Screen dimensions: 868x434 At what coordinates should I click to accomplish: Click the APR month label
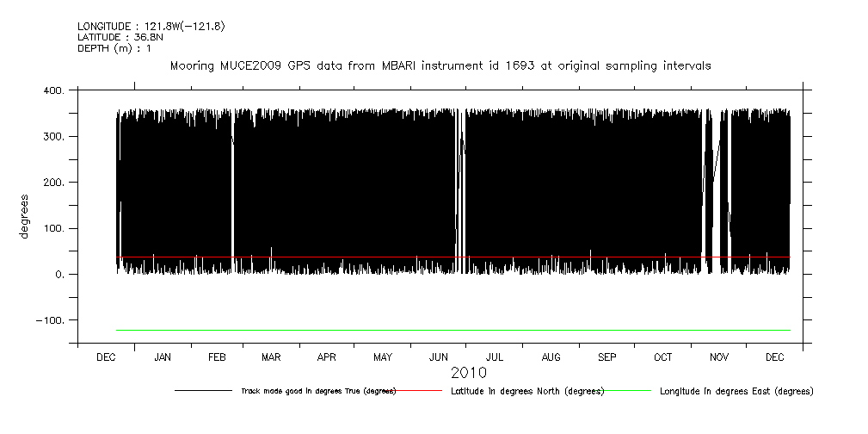[x=327, y=357]
